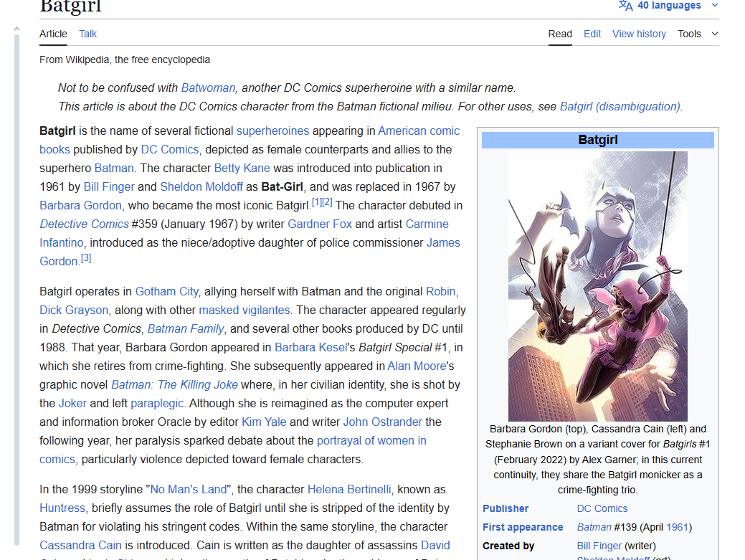Open the No Man's Land link

188,489
